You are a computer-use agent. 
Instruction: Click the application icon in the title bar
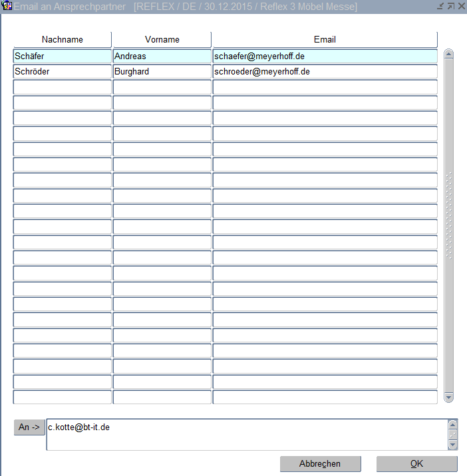pos(7,7)
